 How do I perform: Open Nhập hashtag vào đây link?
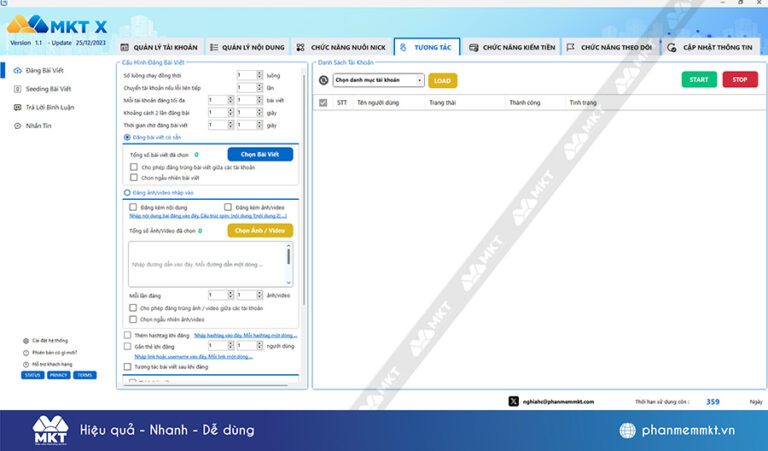pos(245,335)
